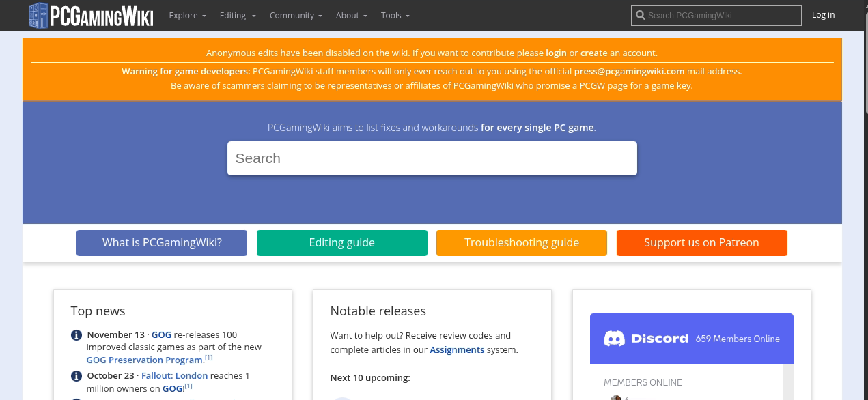Open the Troubleshooting guide button
The height and width of the screenshot is (400, 868).
click(522, 243)
